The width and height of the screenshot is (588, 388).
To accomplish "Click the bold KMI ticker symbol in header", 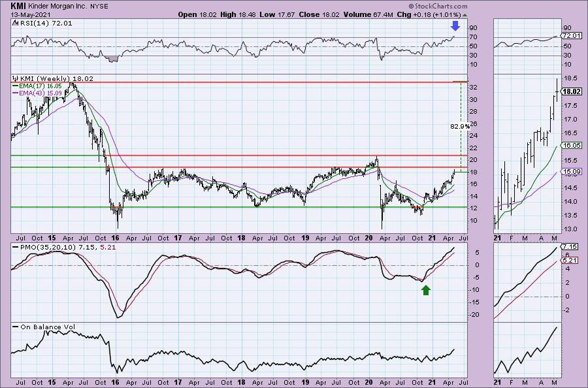I will (x=18, y=6).
